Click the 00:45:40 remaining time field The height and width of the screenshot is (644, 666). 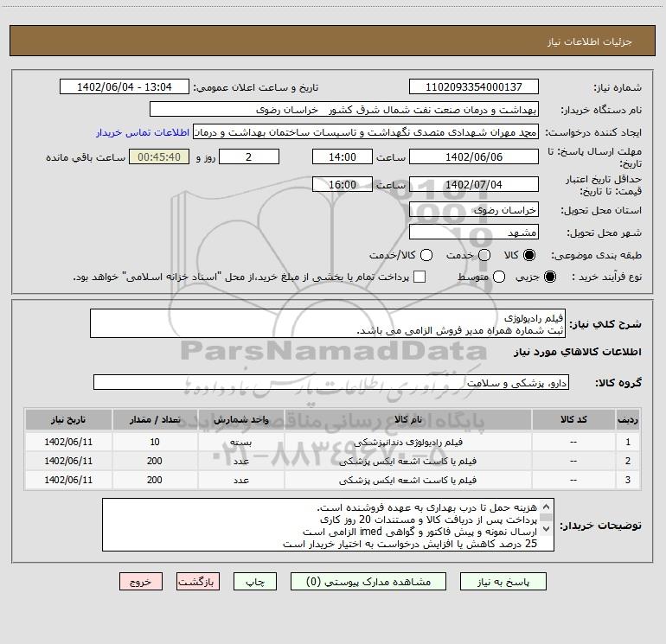(x=159, y=156)
